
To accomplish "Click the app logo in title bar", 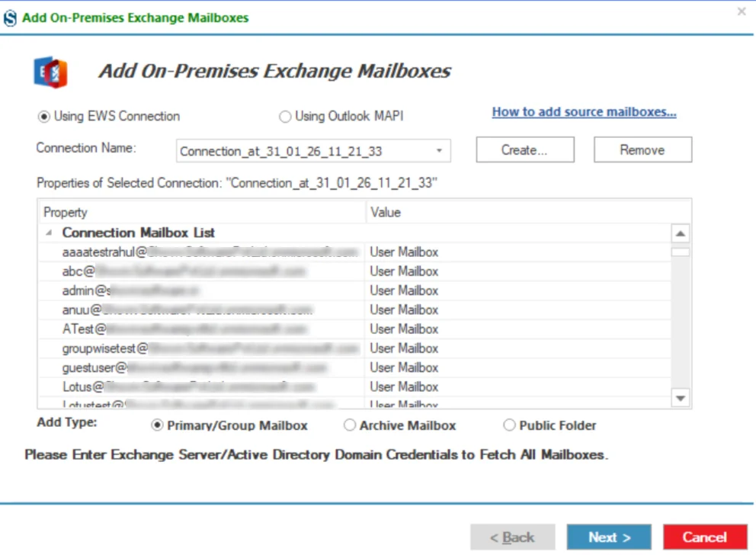I will point(10,18).
